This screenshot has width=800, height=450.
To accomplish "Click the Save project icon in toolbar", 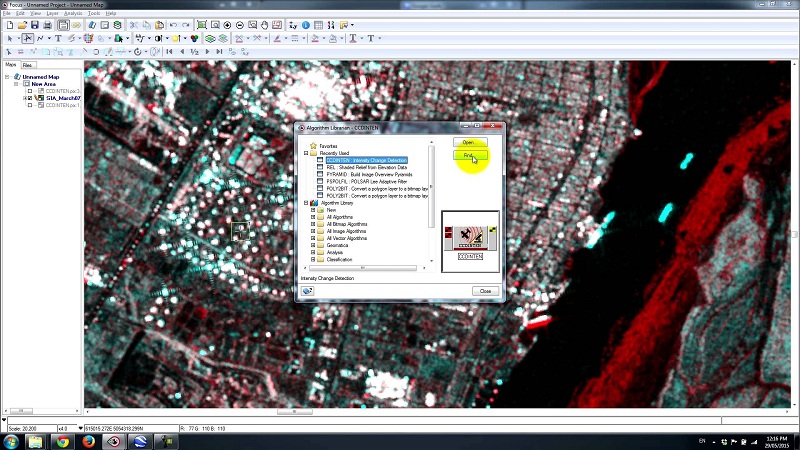I will [35, 24].
